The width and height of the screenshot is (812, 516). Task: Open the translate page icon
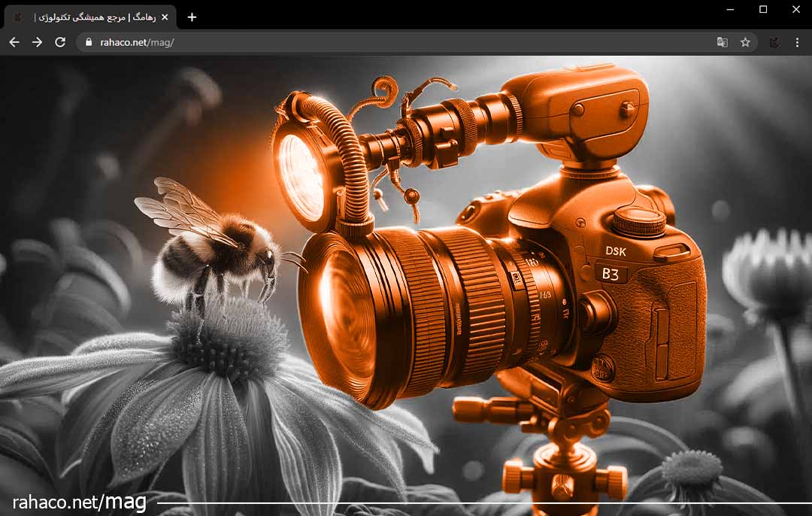[x=722, y=42]
